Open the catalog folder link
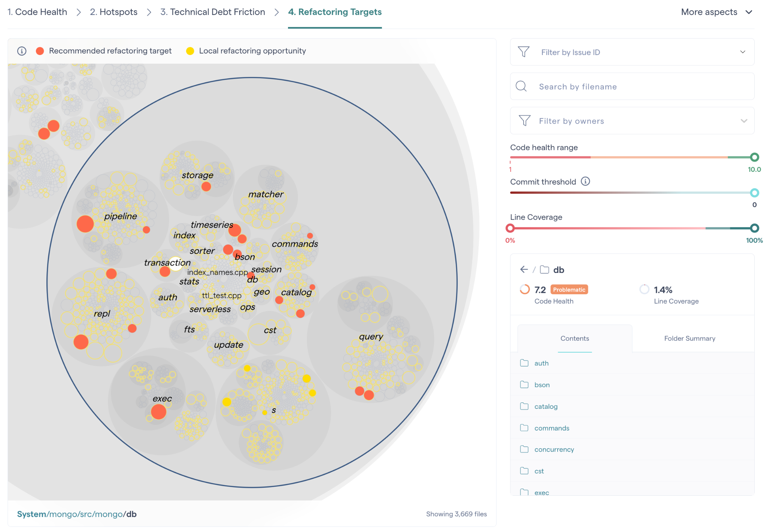767x532 pixels. (x=546, y=406)
